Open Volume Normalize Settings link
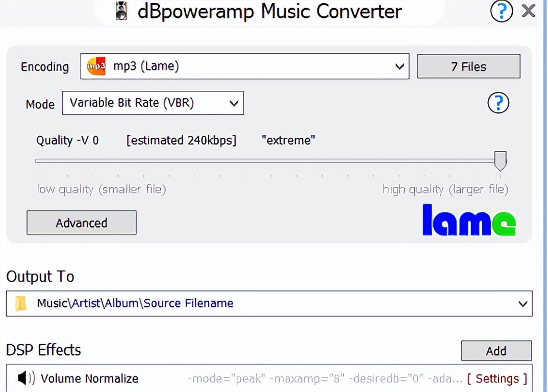 497,378
